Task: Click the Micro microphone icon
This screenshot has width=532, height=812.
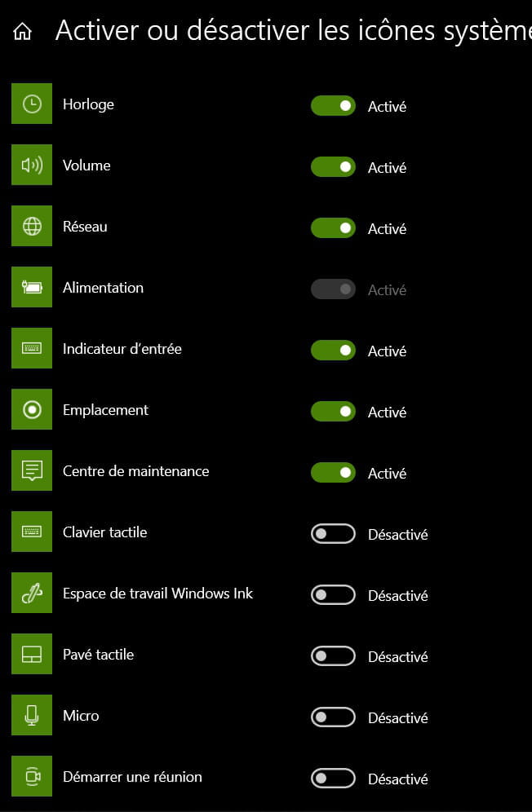Action: (x=32, y=715)
